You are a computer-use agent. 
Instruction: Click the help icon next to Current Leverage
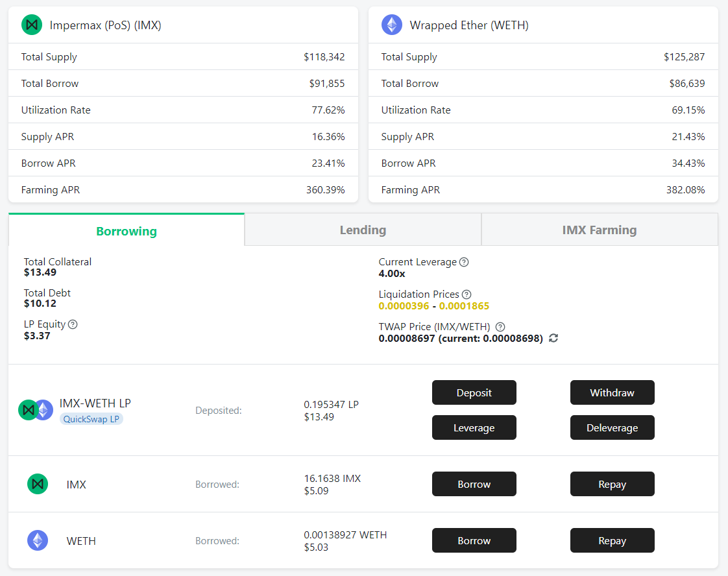click(464, 262)
